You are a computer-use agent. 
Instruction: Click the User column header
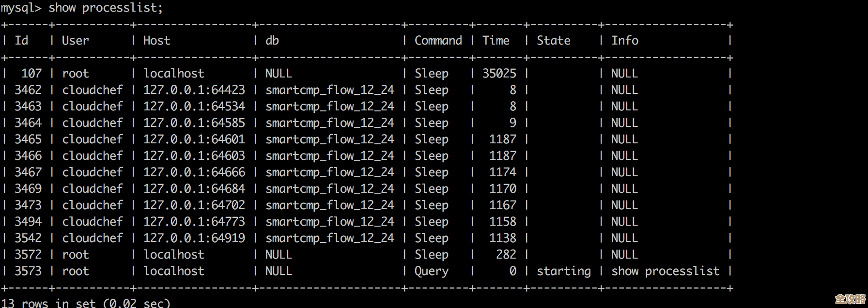pos(75,41)
